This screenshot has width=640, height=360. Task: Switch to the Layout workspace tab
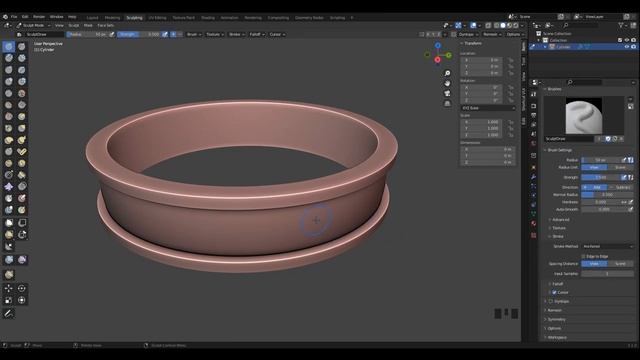click(x=92, y=18)
